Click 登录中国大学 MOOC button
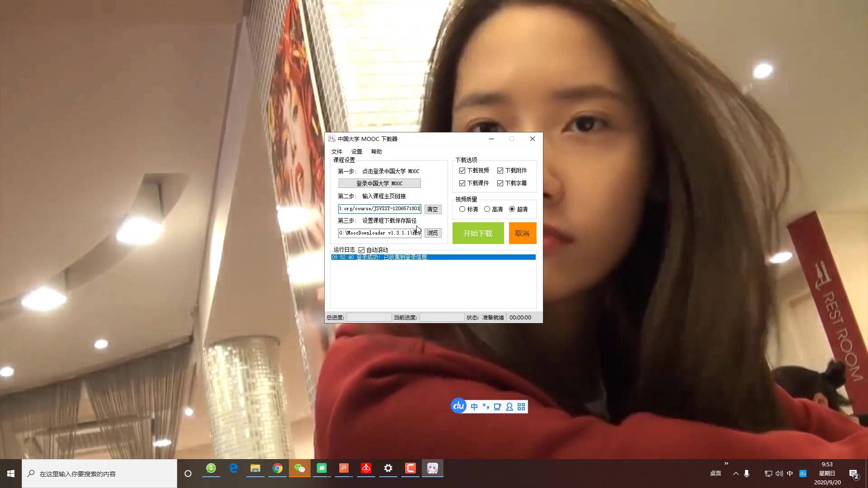Screen dimensions: 868x488 pyautogui.click(x=379, y=183)
